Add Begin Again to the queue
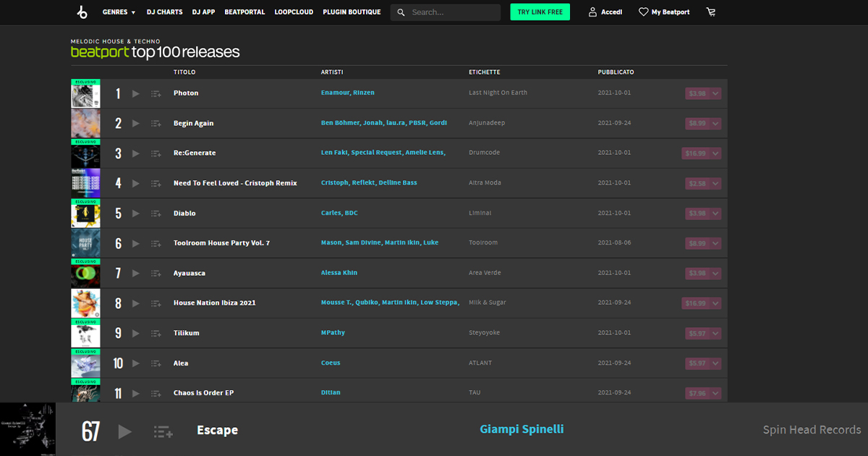 pos(156,124)
